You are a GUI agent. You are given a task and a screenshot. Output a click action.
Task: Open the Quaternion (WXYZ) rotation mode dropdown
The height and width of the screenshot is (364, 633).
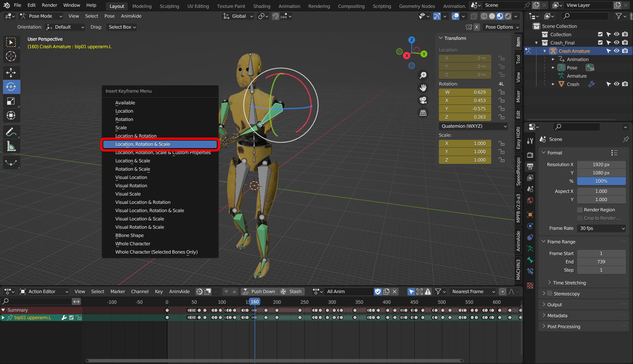[x=473, y=126]
